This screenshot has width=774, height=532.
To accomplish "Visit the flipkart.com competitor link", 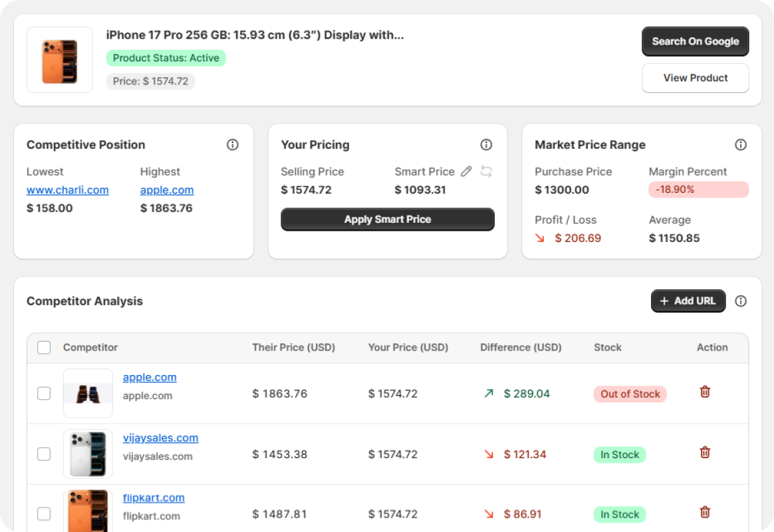I will coord(154,497).
